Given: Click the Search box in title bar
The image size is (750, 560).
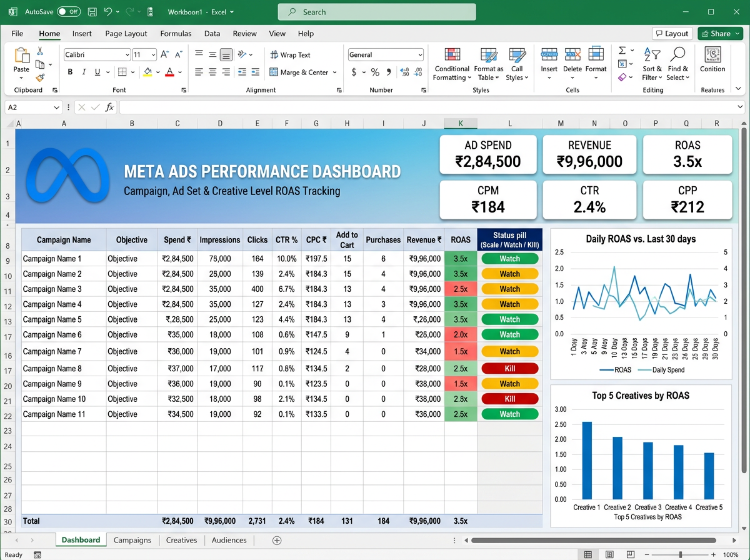Looking at the screenshot, I should point(377,12).
